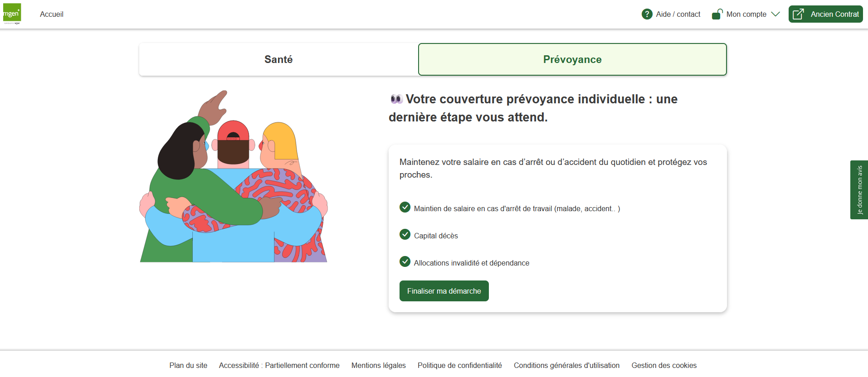Open the Mentions légales footer link
The width and height of the screenshot is (868, 377).
click(379, 365)
